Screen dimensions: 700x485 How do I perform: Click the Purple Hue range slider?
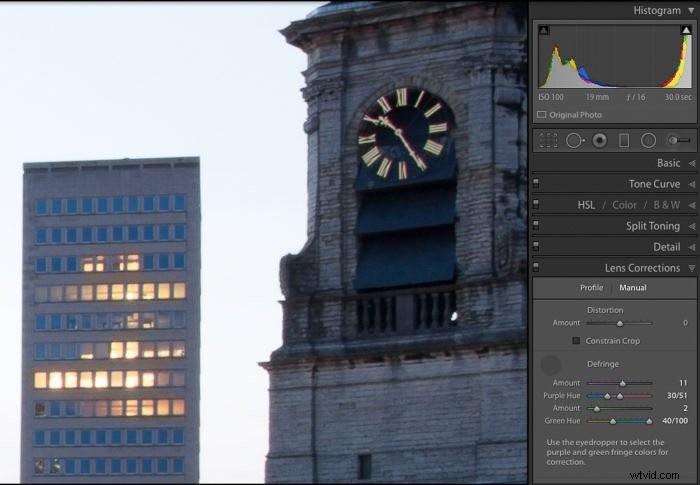pos(619,396)
